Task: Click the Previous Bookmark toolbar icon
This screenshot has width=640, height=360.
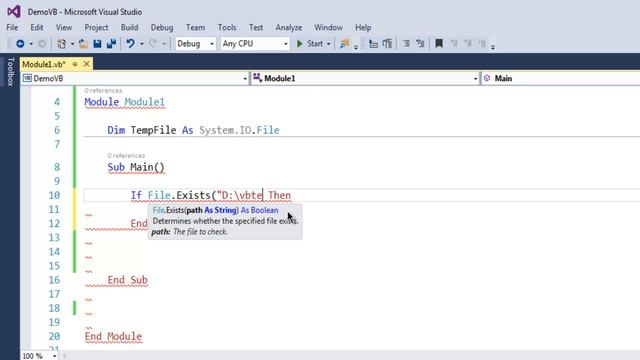Action: click(453, 43)
